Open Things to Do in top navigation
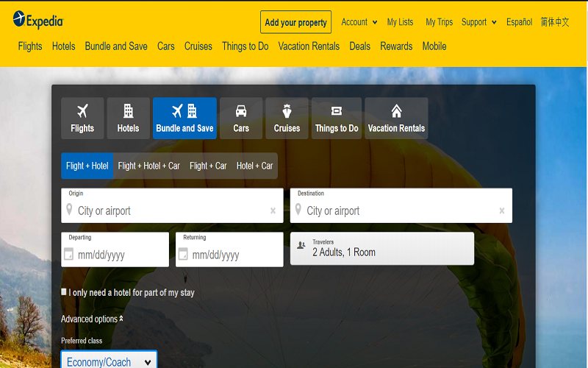 (x=245, y=46)
